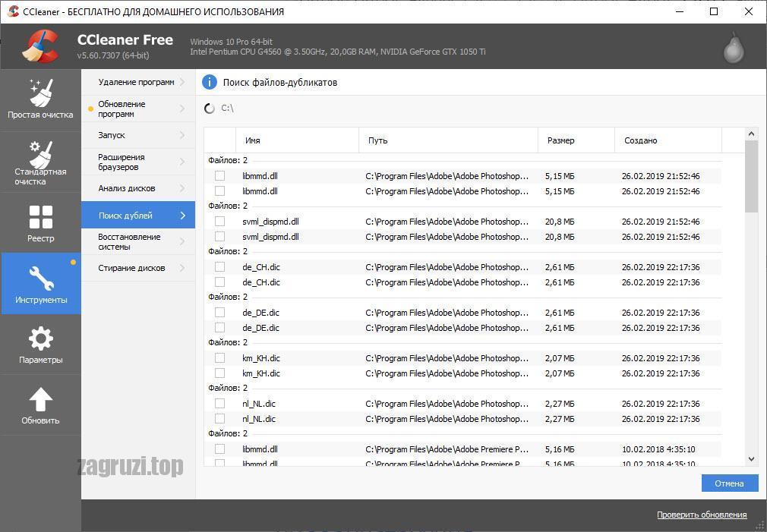Check second de_DE.dic row checkbox
The height and width of the screenshot is (532, 767).
coord(219,328)
